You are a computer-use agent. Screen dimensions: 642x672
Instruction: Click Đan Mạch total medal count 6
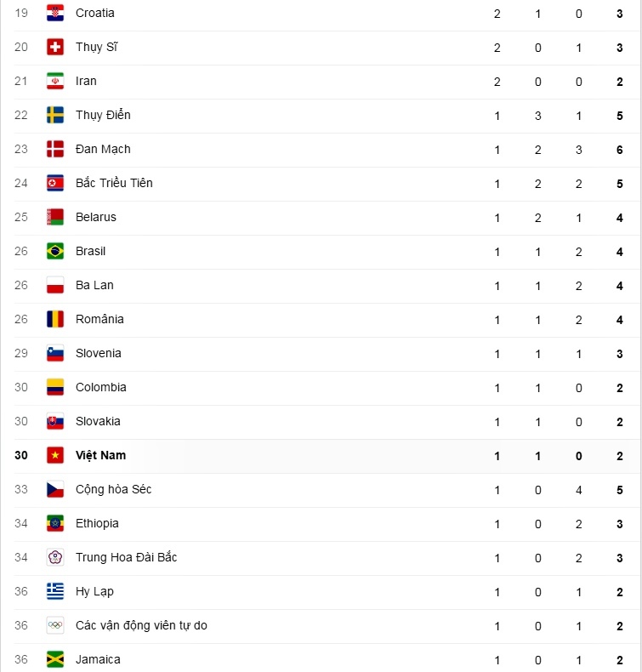620,149
